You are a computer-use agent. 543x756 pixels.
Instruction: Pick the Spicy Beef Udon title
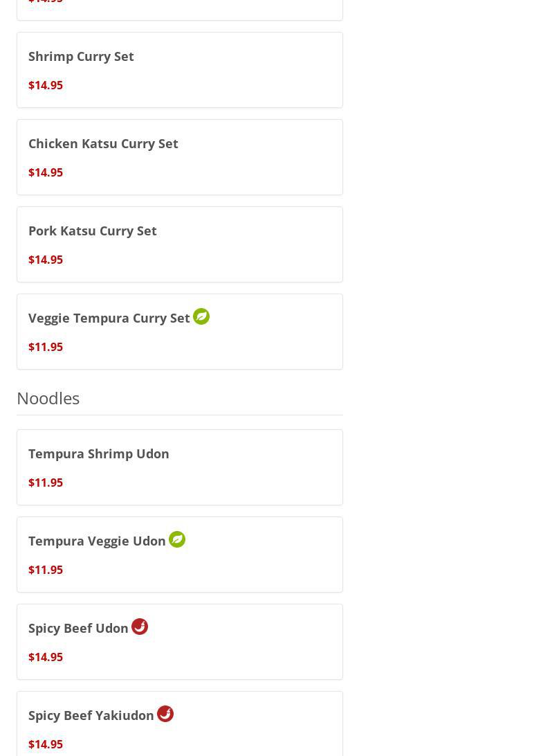(78, 628)
